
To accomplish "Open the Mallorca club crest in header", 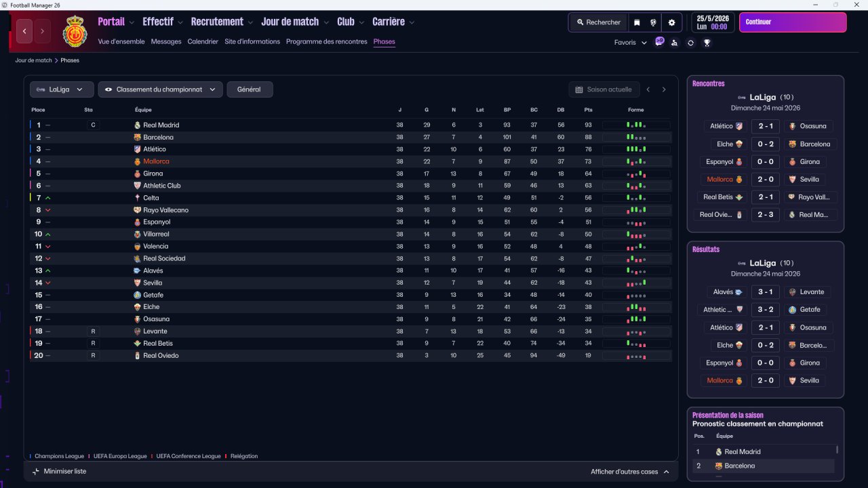I will click(75, 31).
